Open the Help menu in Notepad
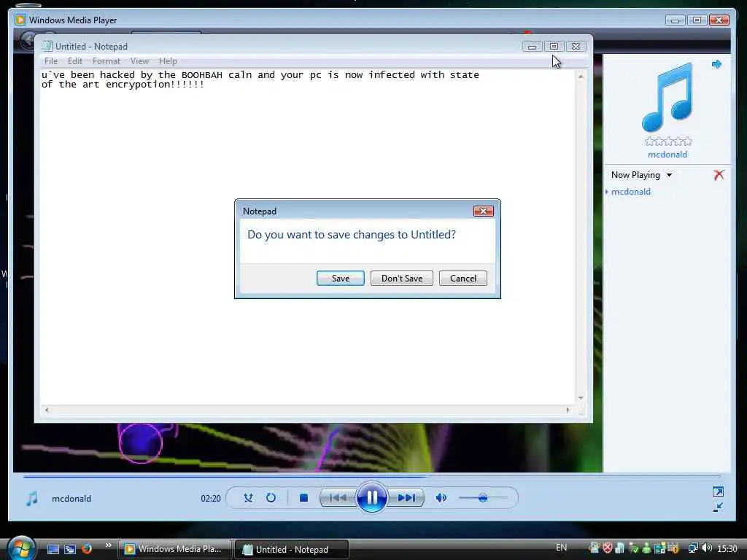747x560 pixels. click(x=168, y=61)
